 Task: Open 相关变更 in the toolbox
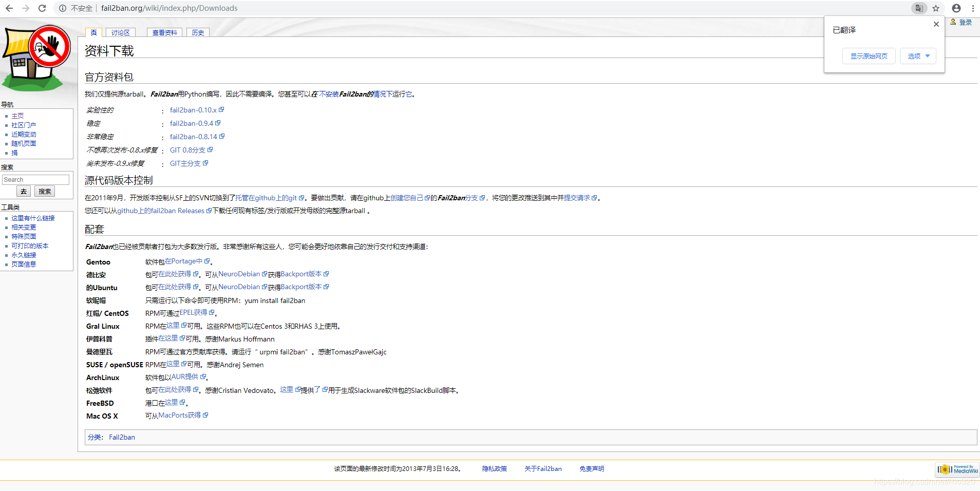(x=24, y=228)
